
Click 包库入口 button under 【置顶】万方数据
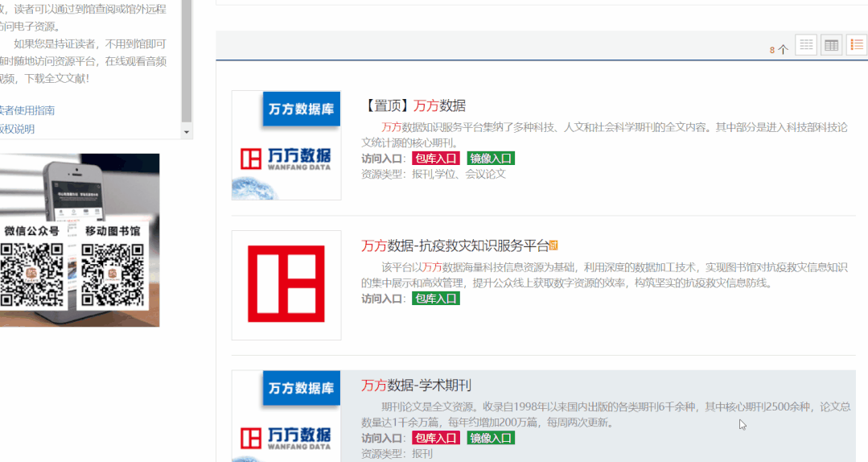point(436,159)
